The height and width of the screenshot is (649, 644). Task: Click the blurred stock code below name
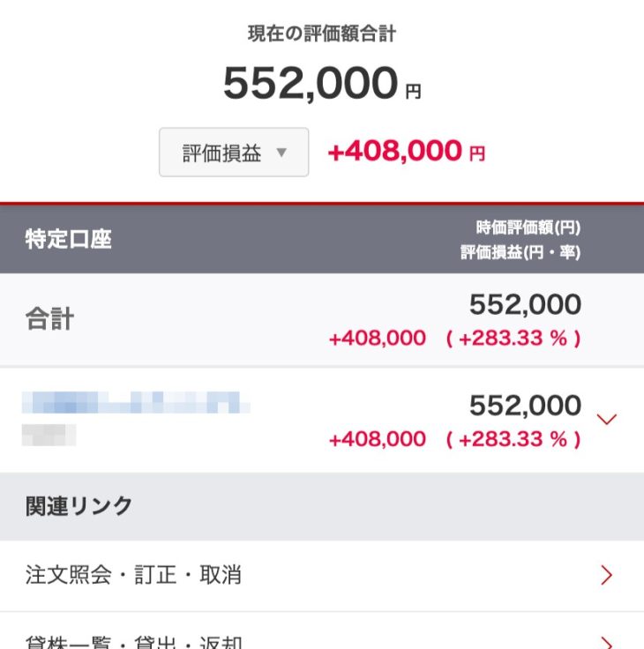pyautogui.click(x=49, y=434)
